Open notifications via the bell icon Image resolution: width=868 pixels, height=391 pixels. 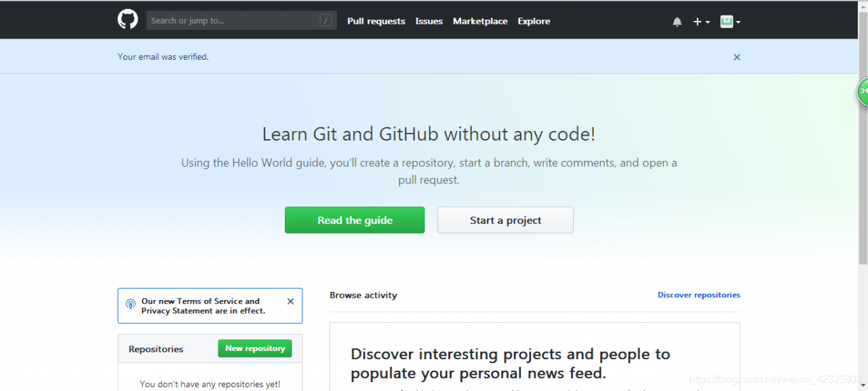point(677,21)
